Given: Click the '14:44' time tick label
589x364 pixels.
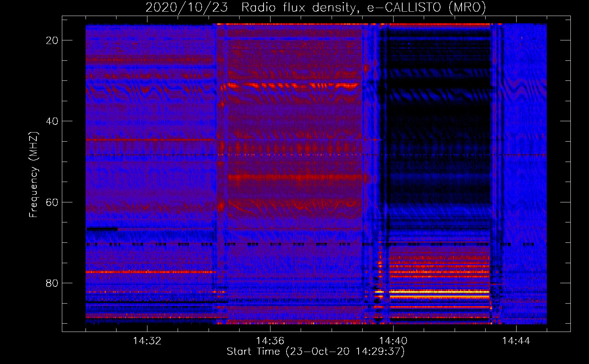Looking at the screenshot, I should point(516,341).
